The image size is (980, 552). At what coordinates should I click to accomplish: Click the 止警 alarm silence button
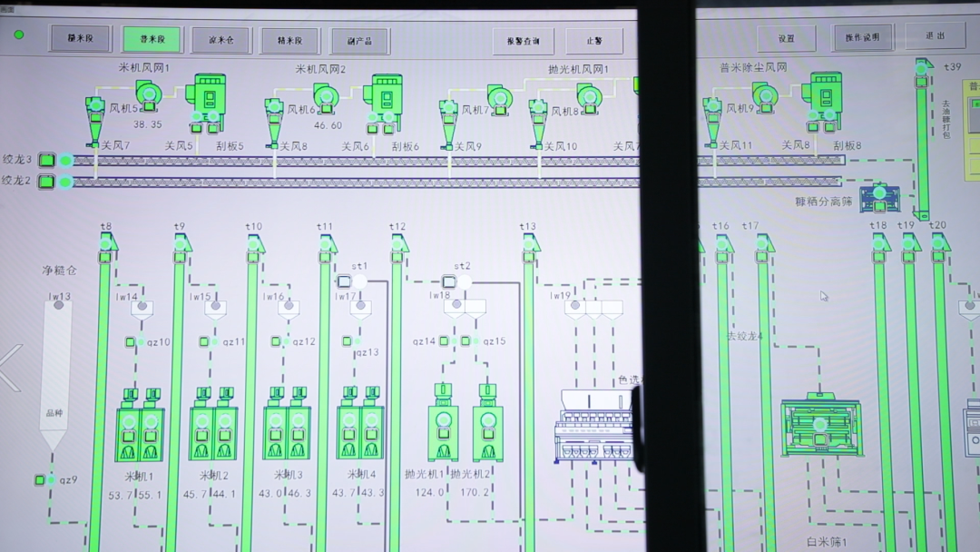pos(594,41)
